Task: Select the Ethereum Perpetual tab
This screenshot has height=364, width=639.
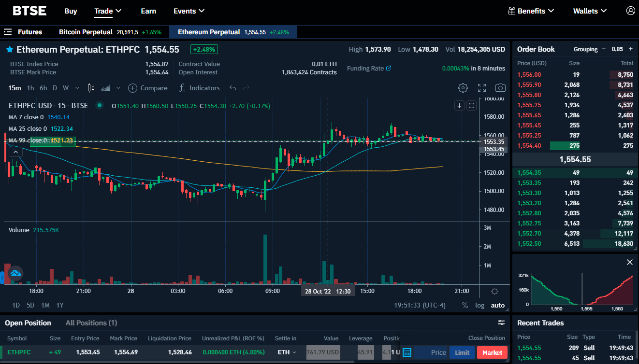Action: point(233,32)
